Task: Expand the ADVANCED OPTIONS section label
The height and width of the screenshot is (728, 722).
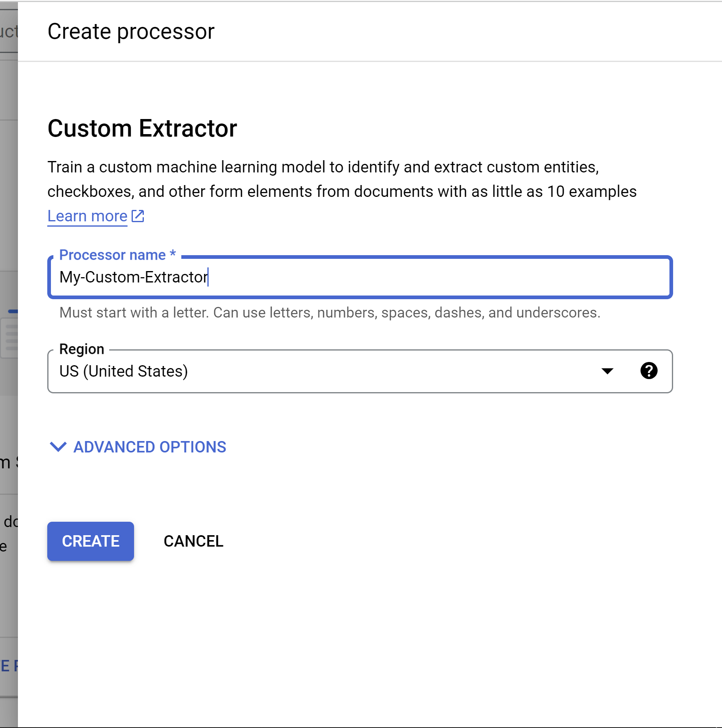Action: [x=150, y=447]
